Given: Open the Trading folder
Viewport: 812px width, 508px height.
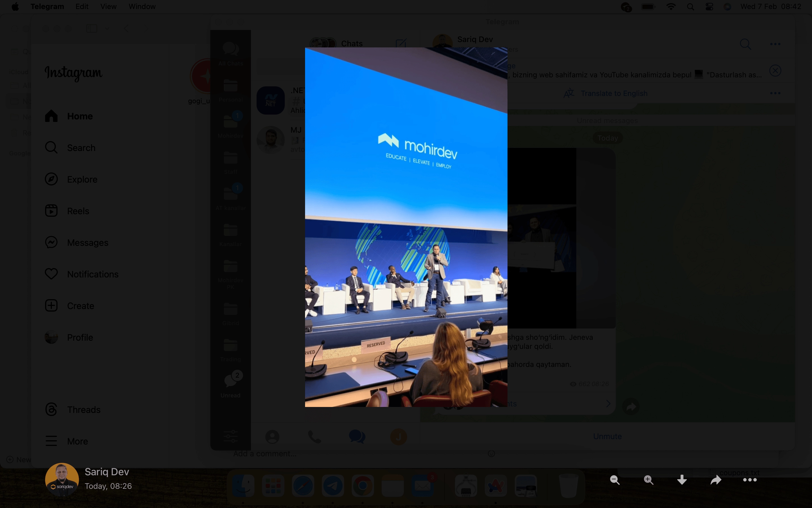Looking at the screenshot, I should 231,350.
